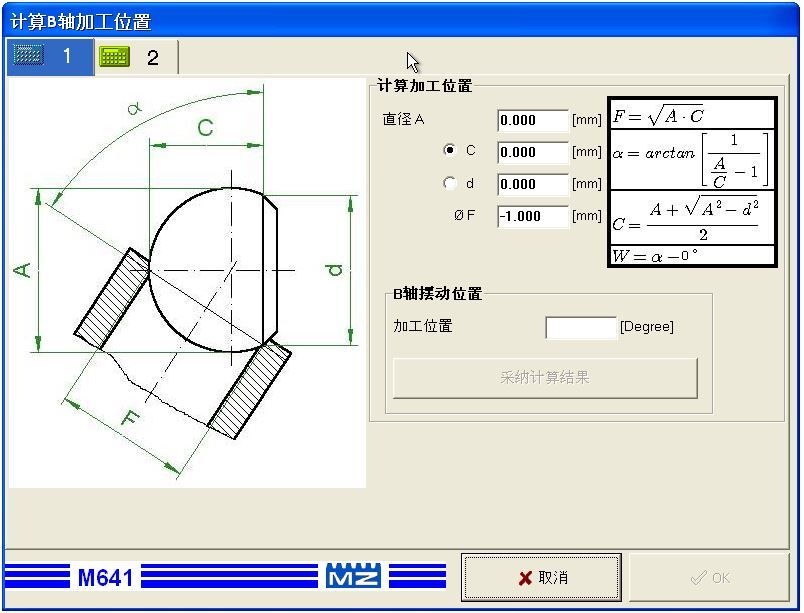Switch to tab 1
The image size is (804, 613).
pyautogui.click(x=50, y=56)
